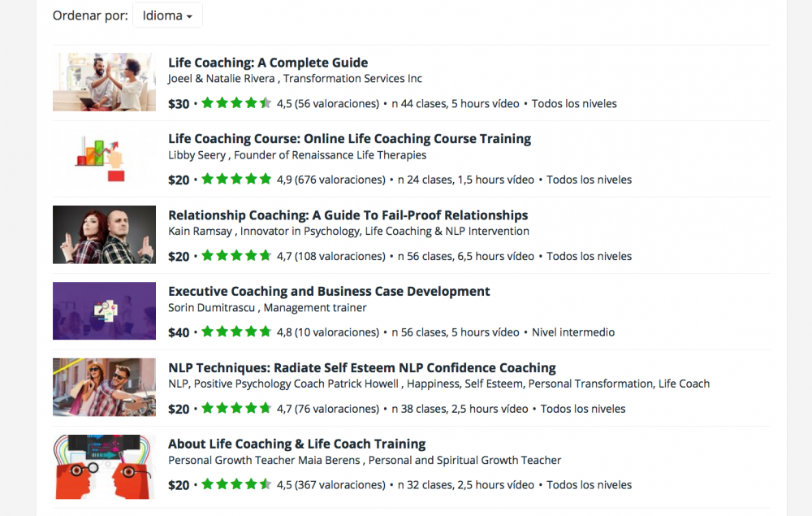Click the bar chart thumbnail for Libby Seery course

104,158
